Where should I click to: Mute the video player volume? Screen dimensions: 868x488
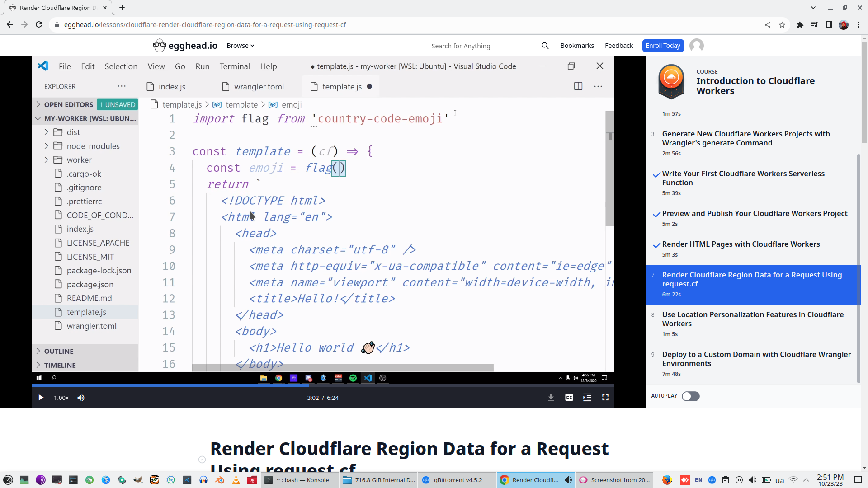tap(81, 398)
